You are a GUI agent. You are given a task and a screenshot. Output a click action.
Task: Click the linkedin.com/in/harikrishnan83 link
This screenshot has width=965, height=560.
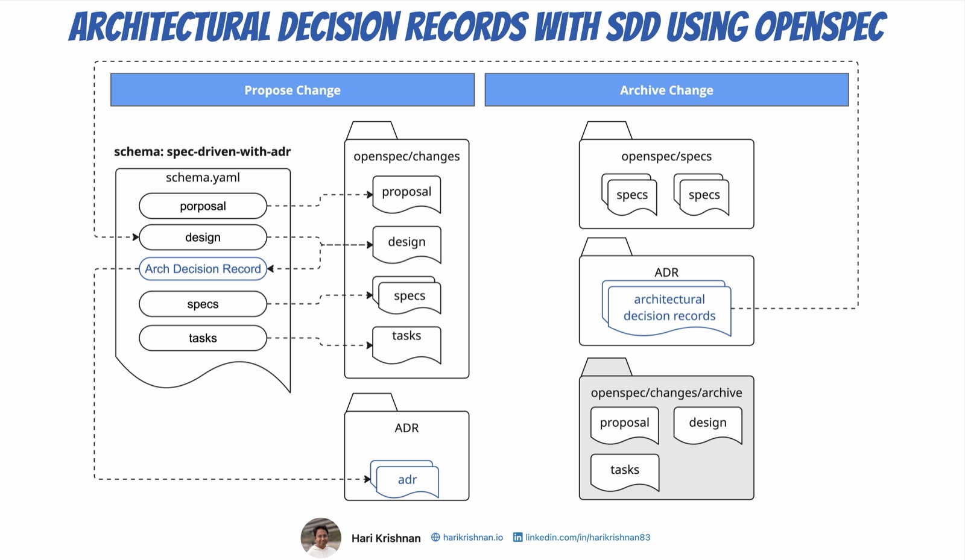(x=588, y=537)
